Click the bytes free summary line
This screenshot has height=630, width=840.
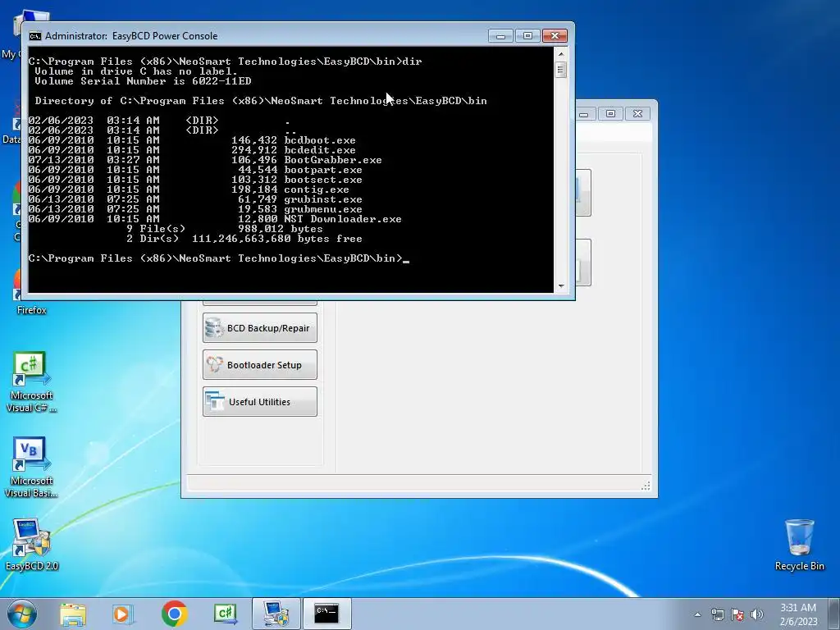click(x=244, y=239)
